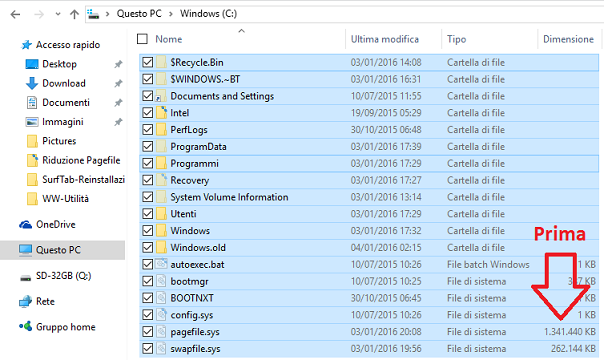The height and width of the screenshot is (360, 604).
Task: Uncheck Documents and Settings checkbox
Action: pyautogui.click(x=148, y=96)
